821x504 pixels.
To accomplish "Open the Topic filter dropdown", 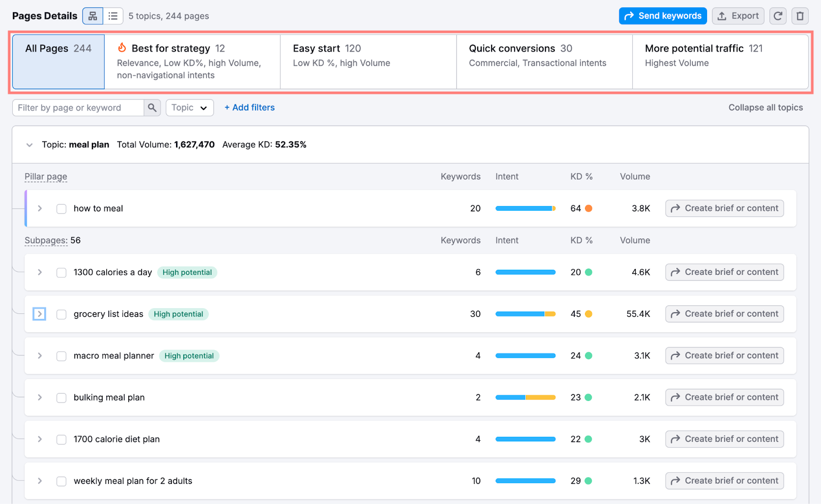I will (x=189, y=108).
